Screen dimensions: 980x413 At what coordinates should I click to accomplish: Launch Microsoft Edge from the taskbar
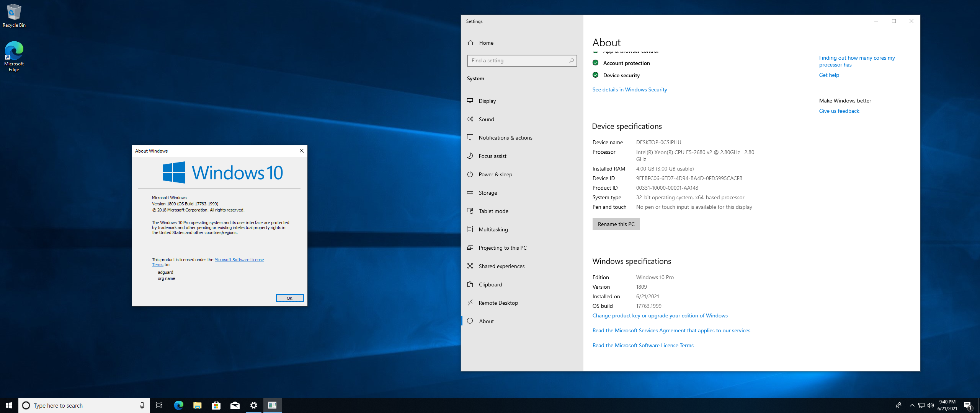point(178,405)
